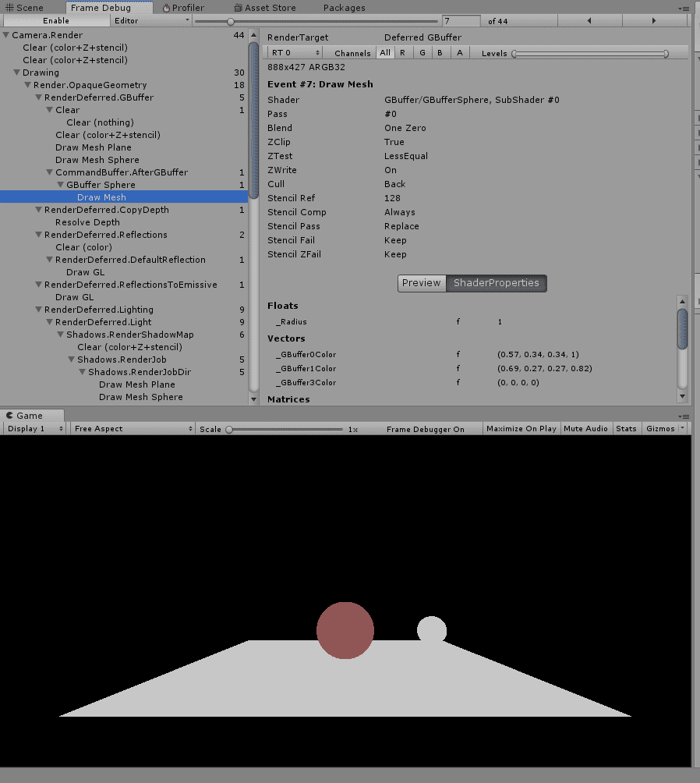
Task: Open the Frame Debug panel options menu
Action: 687,8
